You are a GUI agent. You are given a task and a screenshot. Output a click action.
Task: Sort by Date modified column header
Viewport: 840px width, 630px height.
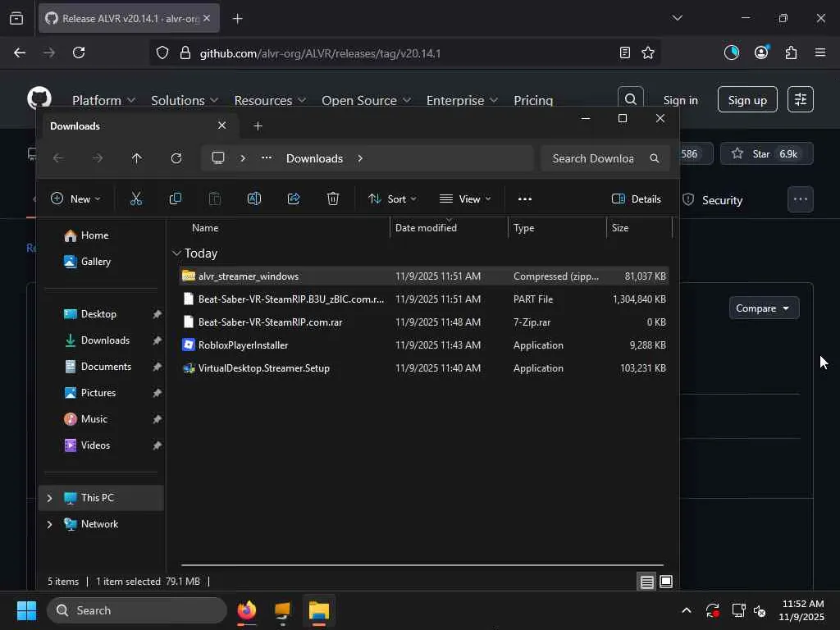point(449,228)
